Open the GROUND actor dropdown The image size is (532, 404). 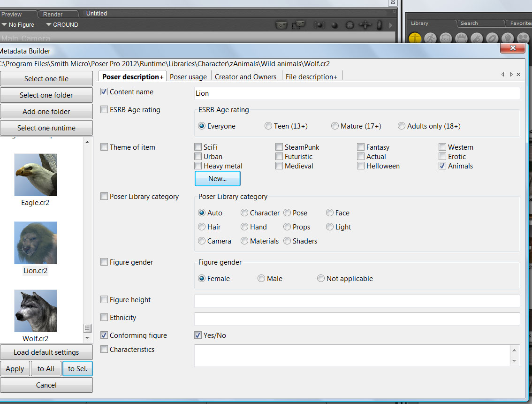(x=62, y=25)
